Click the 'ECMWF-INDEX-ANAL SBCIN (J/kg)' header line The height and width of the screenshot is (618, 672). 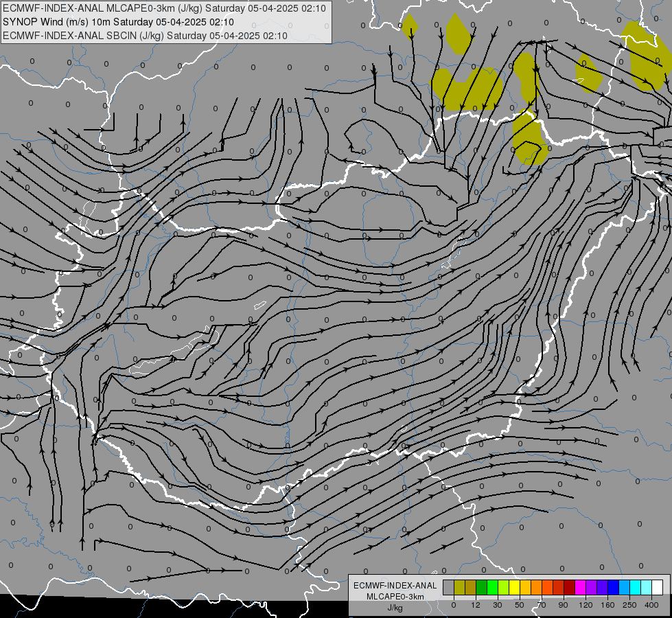pos(145,36)
